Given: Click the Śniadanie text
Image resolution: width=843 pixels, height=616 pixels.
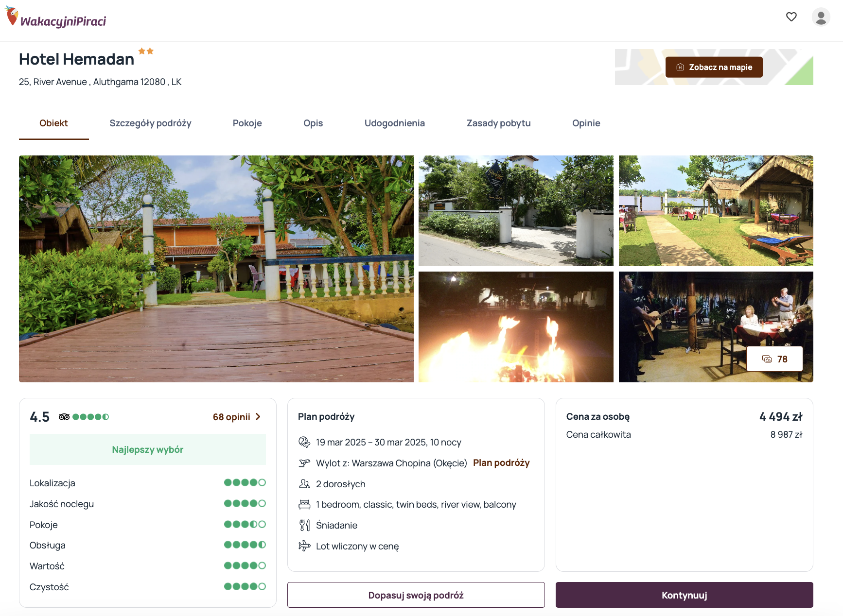Looking at the screenshot, I should 336,525.
